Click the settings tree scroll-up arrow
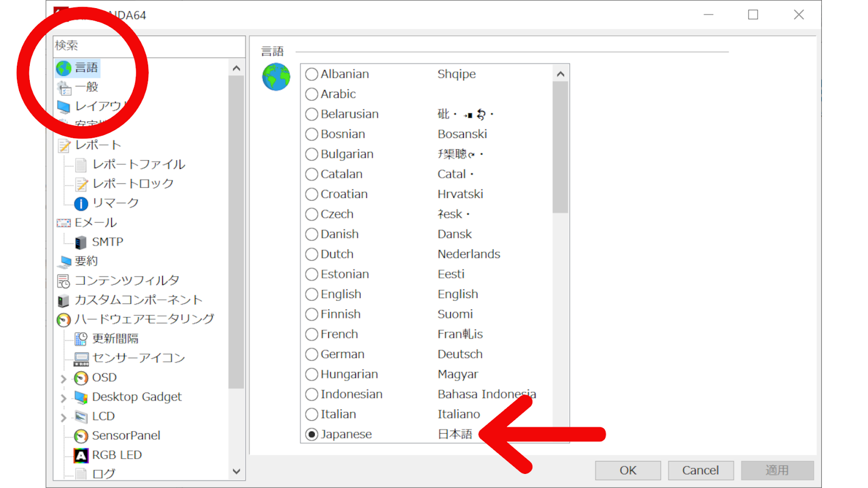Viewport: 868px width, 488px height. coord(237,68)
